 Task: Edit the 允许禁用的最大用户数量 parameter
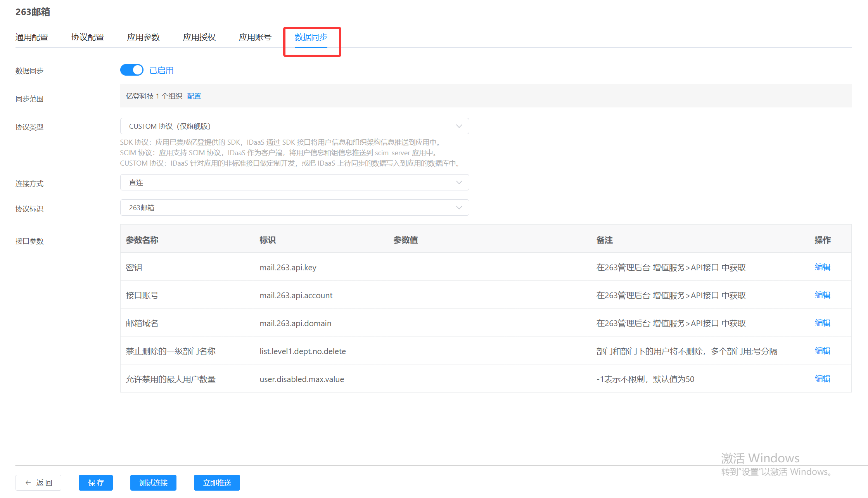click(x=822, y=379)
